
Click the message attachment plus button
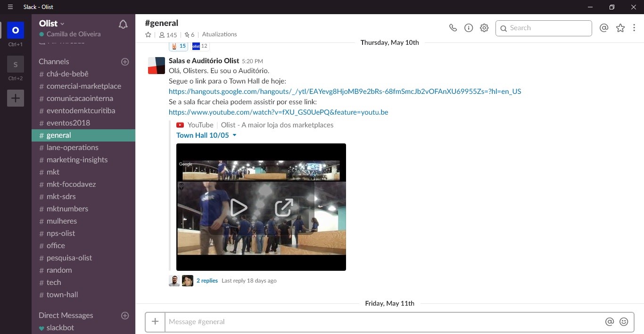(x=155, y=322)
